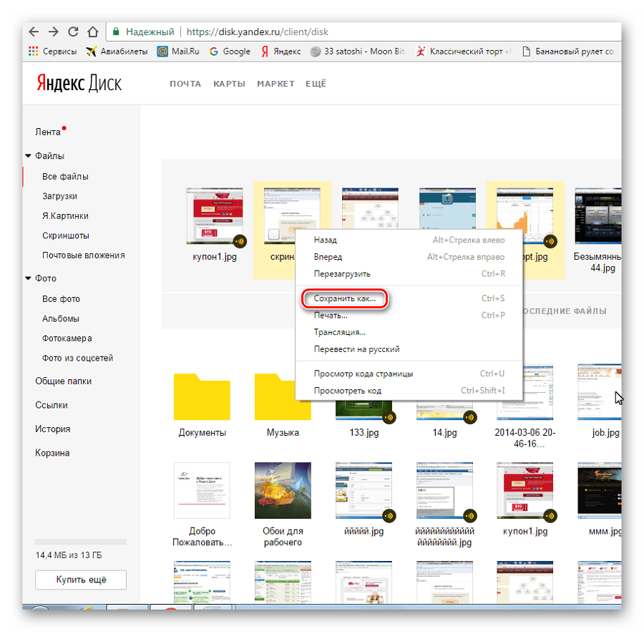644x644 pixels.
Task: Open the Сервисы apps bookmark
Action: (x=54, y=52)
